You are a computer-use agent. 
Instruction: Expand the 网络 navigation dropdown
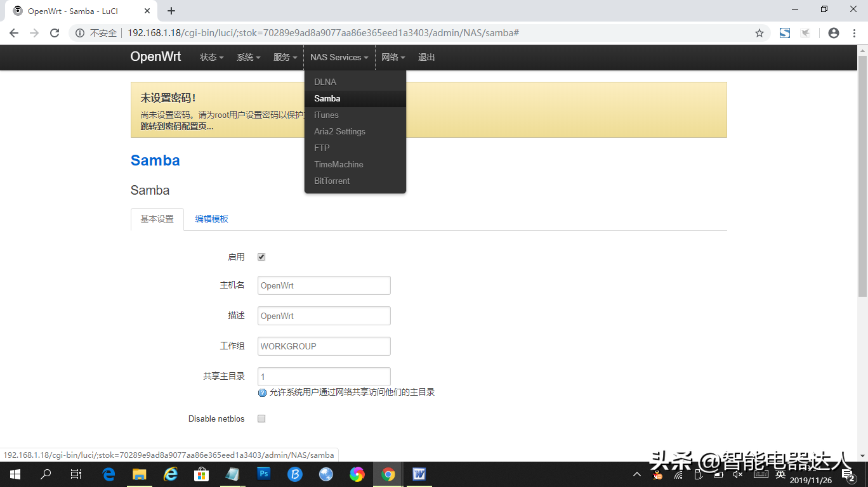click(x=393, y=57)
